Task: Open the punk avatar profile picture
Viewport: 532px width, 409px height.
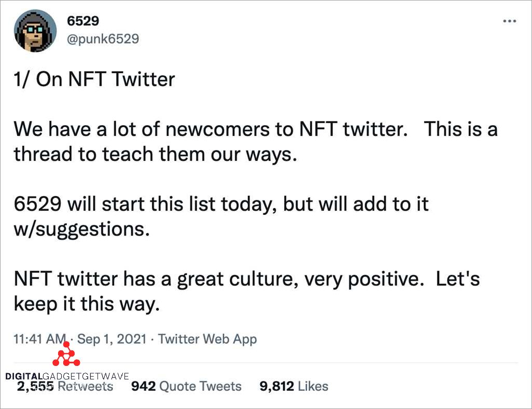Action: (x=35, y=31)
